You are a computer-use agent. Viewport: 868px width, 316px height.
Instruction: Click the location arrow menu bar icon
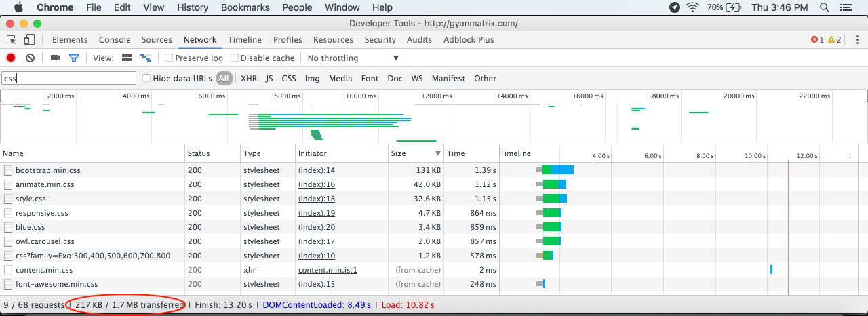[x=674, y=7]
